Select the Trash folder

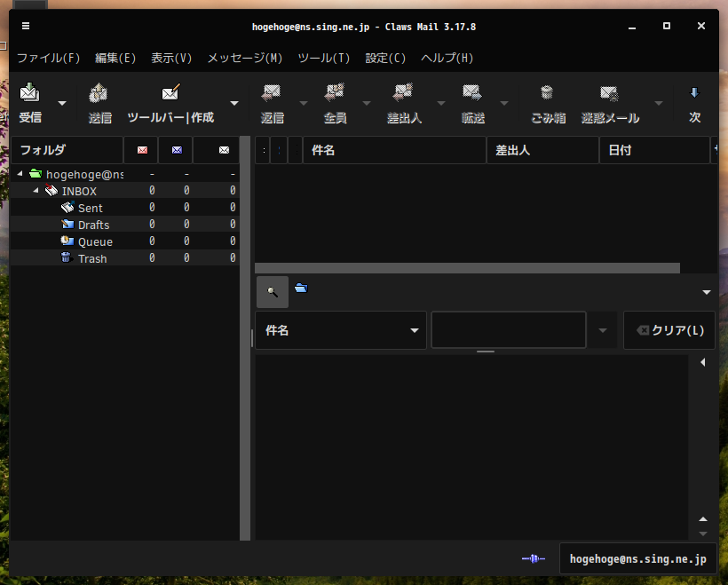124,257
